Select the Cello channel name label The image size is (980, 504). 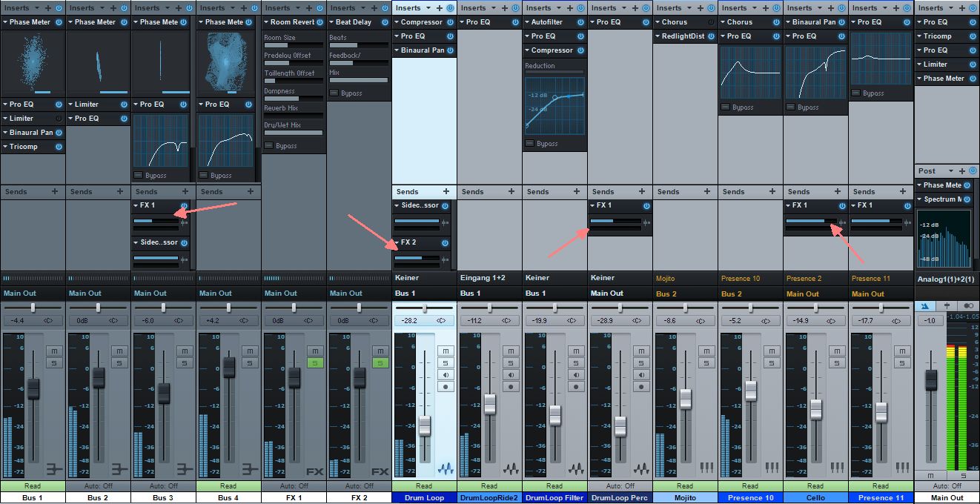(815, 498)
